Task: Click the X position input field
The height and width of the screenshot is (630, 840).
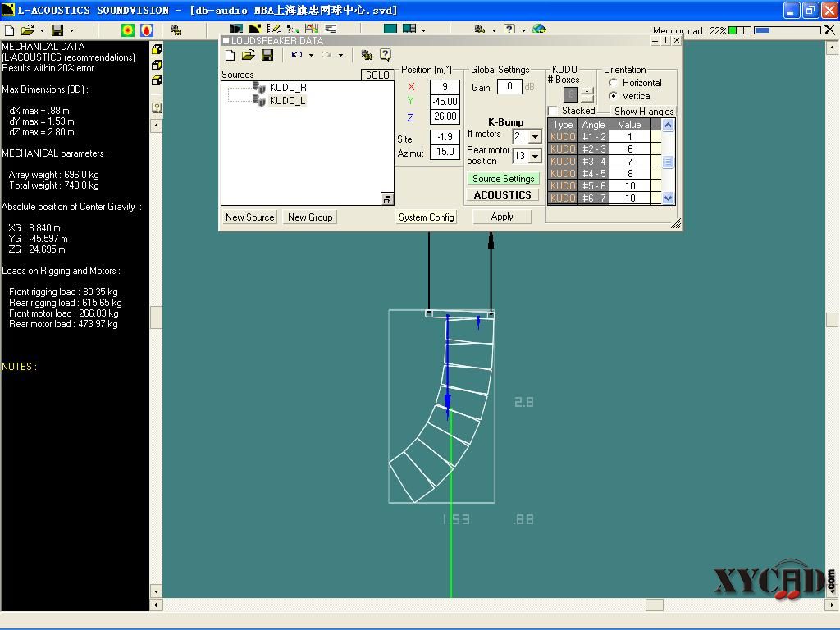Action: (445, 87)
